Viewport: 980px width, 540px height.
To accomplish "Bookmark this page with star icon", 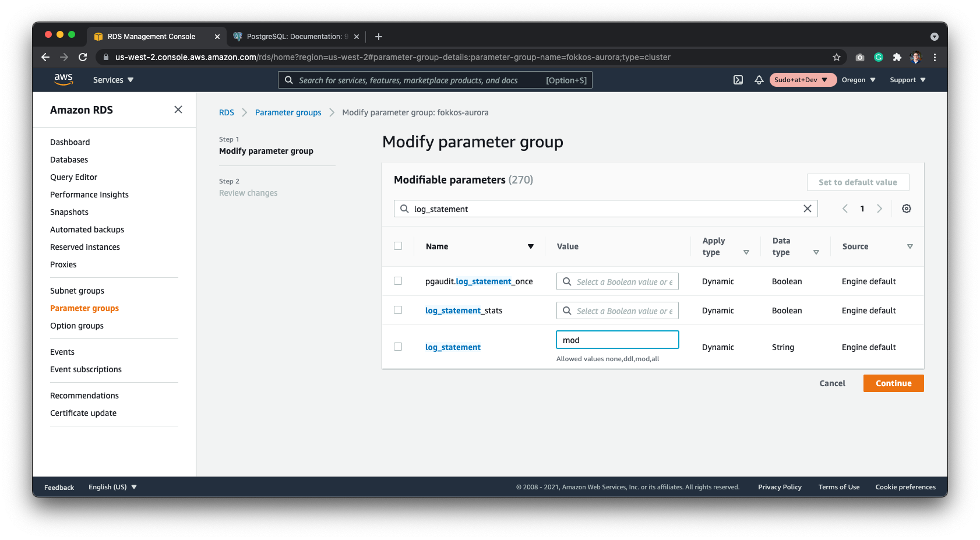I will point(837,57).
